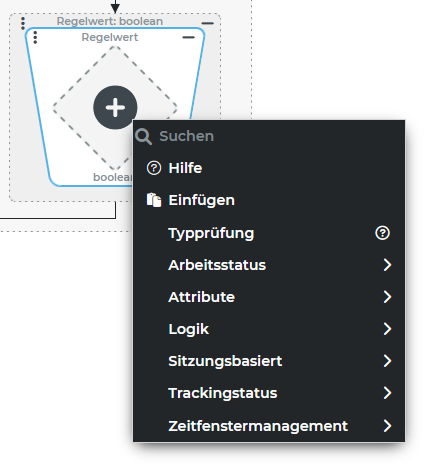Click the Hilfe question mark icon
The image size is (433, 467).
pos(154,168)
